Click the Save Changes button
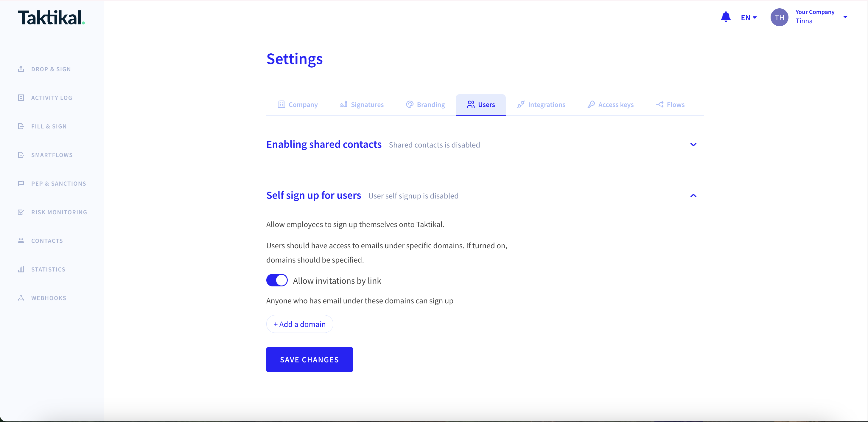This screenshot has width=868, height=422. click(309, 360)
